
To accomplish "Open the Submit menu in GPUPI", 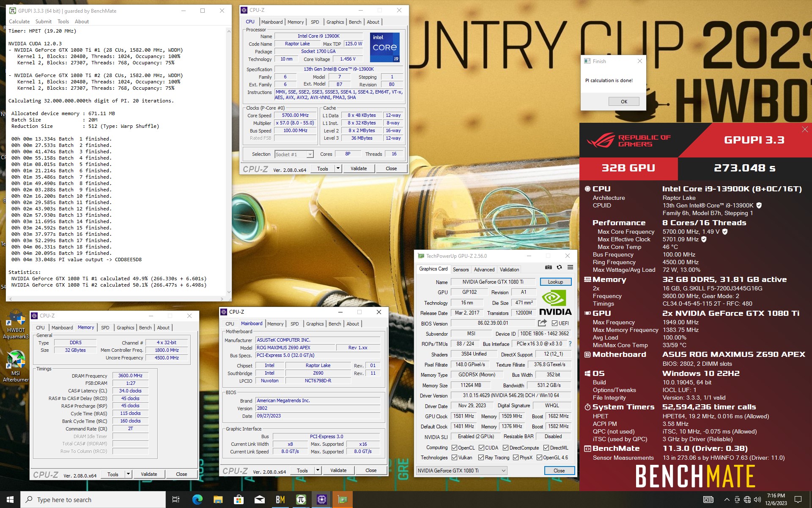I will [44, 22].
